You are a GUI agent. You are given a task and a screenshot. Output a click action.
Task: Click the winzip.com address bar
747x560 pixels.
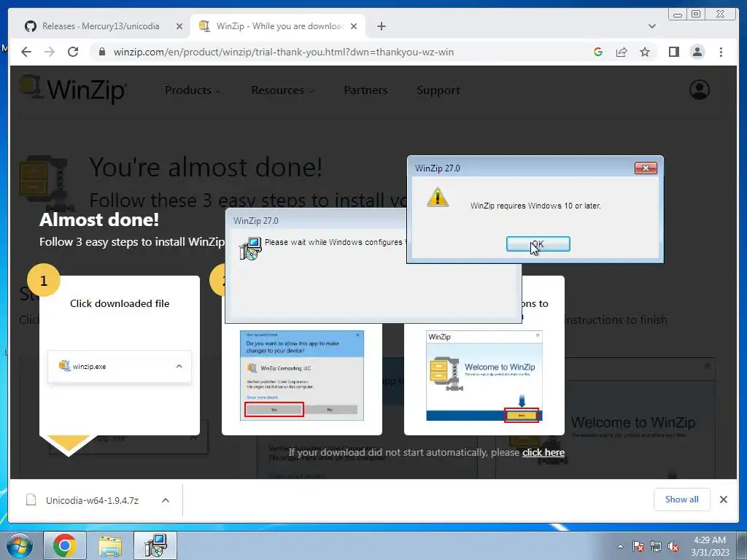pyautogui.click(x=284, y=52)
